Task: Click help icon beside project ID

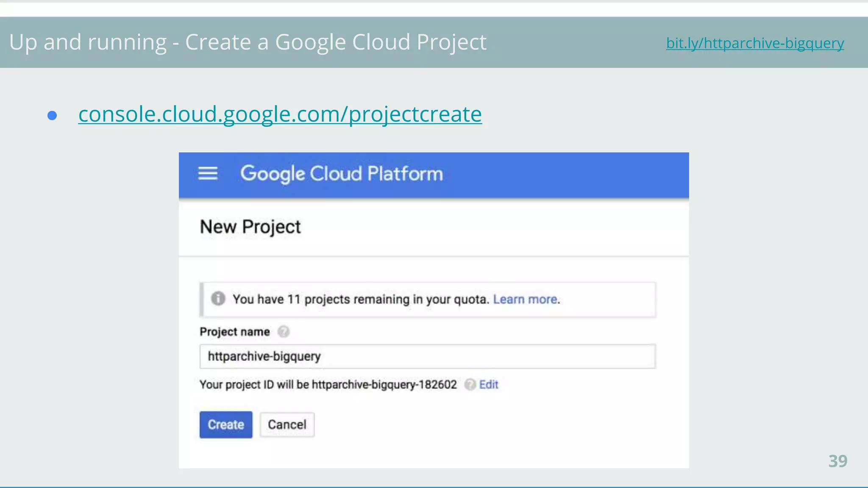Action: click(470, 385)
